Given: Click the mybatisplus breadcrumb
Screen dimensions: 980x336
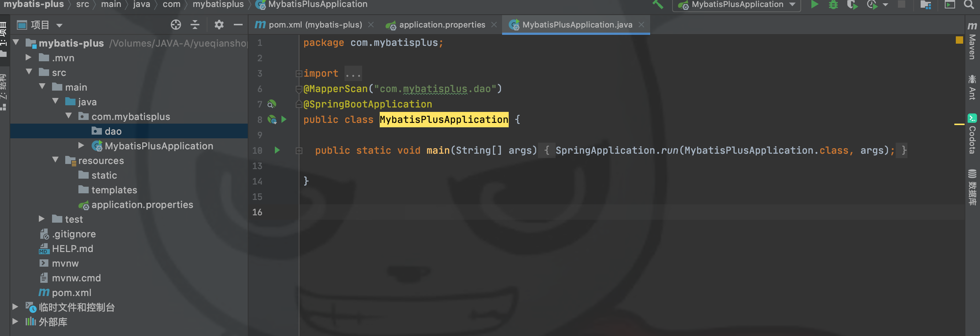Looking at the screenshot, I should (218, 4).
